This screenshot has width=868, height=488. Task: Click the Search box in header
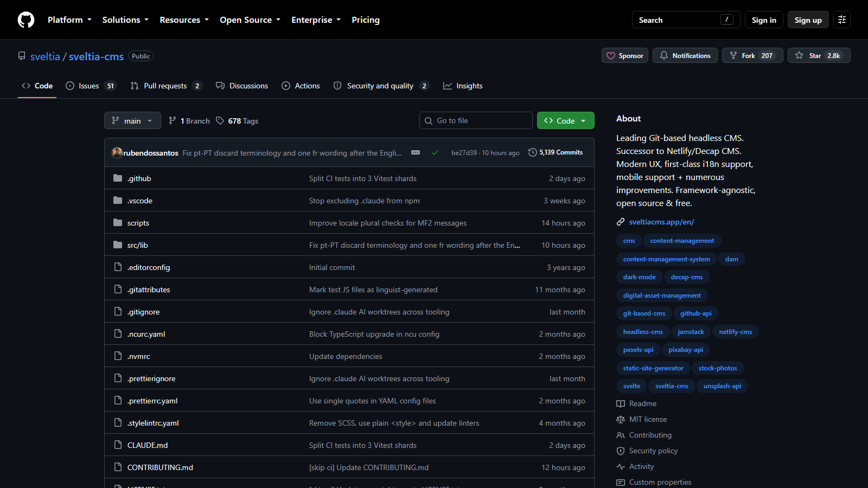click(x=686, y=20)
